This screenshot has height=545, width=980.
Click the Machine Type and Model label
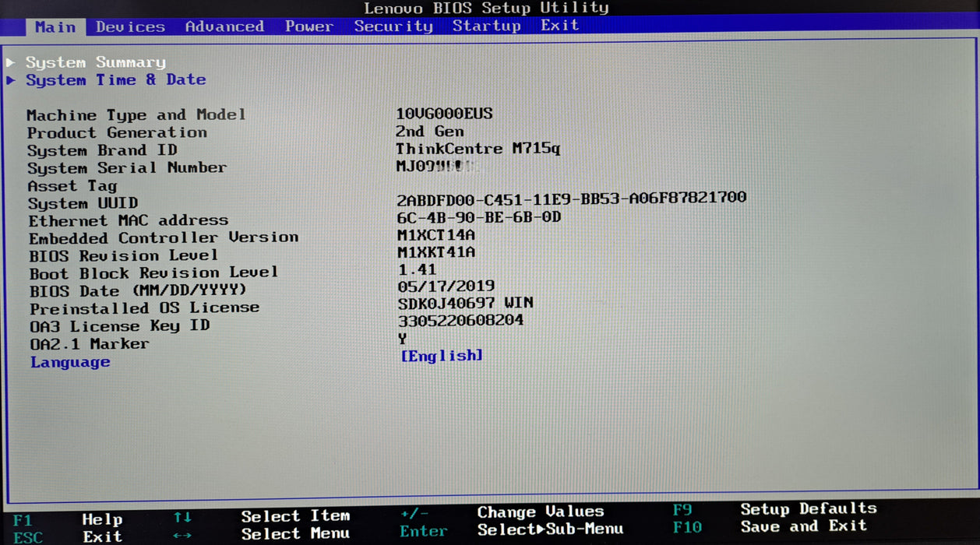point(136,115)
